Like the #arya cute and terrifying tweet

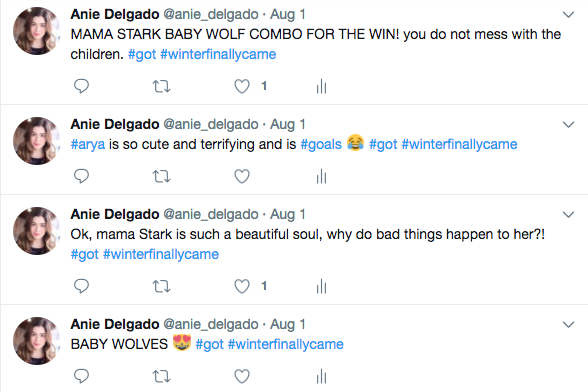click(242, 176)
